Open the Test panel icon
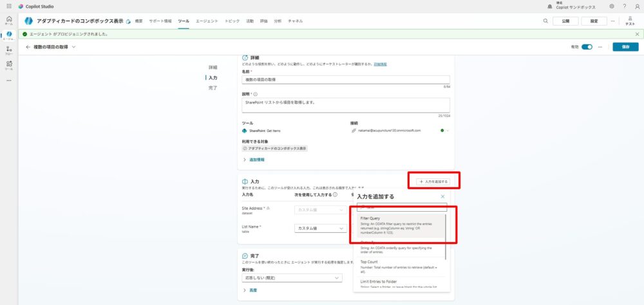Screen dimensions: 644x305 pos(630,21)
